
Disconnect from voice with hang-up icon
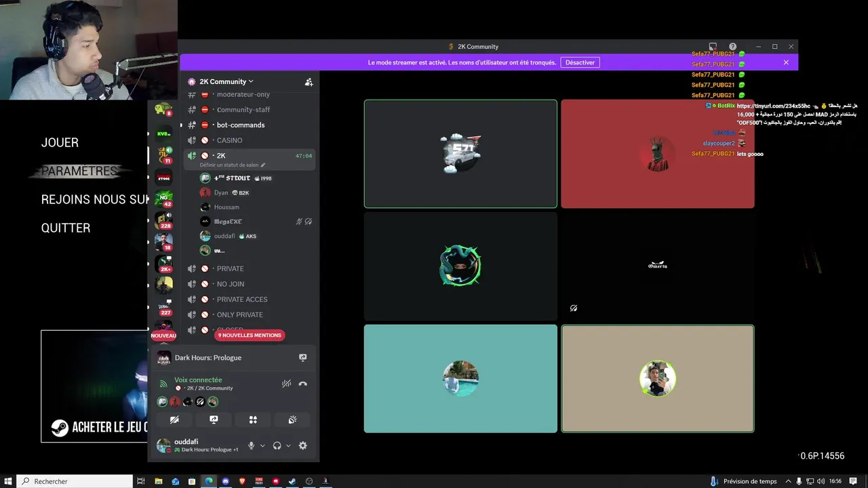pyautogui.click(x=303, y=384)
